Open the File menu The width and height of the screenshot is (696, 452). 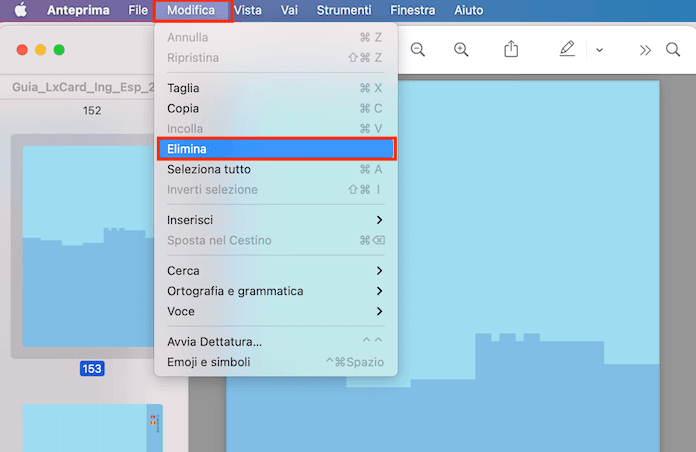pos(138,10)
